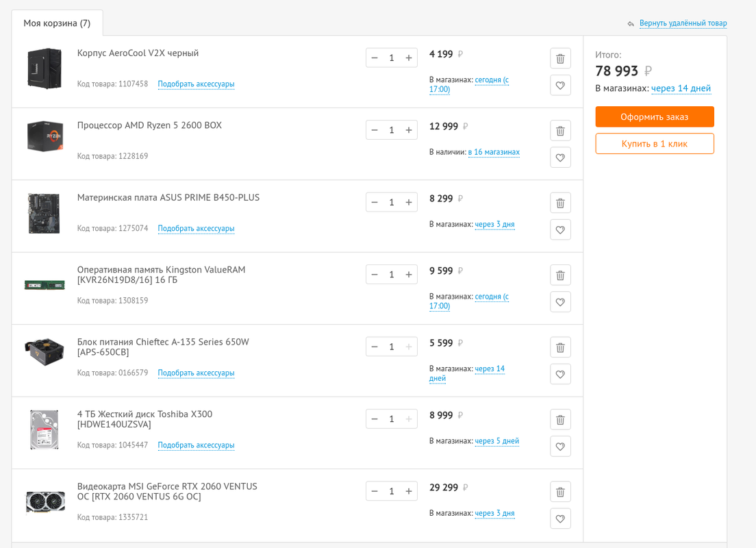This screenshot has width=756, height=548.
Task: Add ASUS PRIME B450-PLUS to wishlist
Action: 560,229
